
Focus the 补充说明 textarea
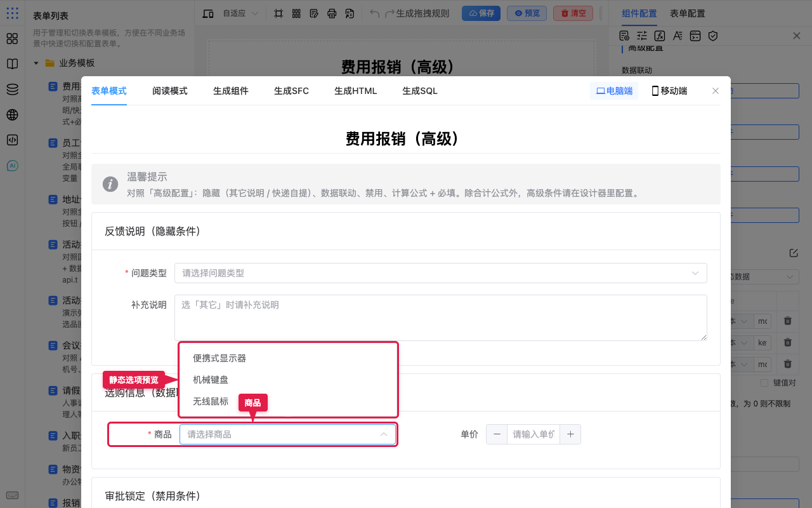[x=440, y=317]
